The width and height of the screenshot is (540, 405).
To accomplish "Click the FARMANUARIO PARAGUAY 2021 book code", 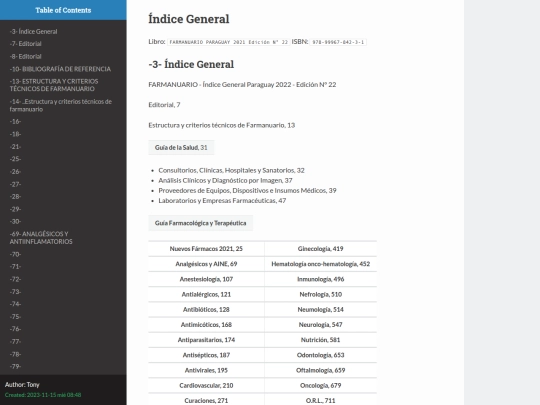I will point(229,42).
